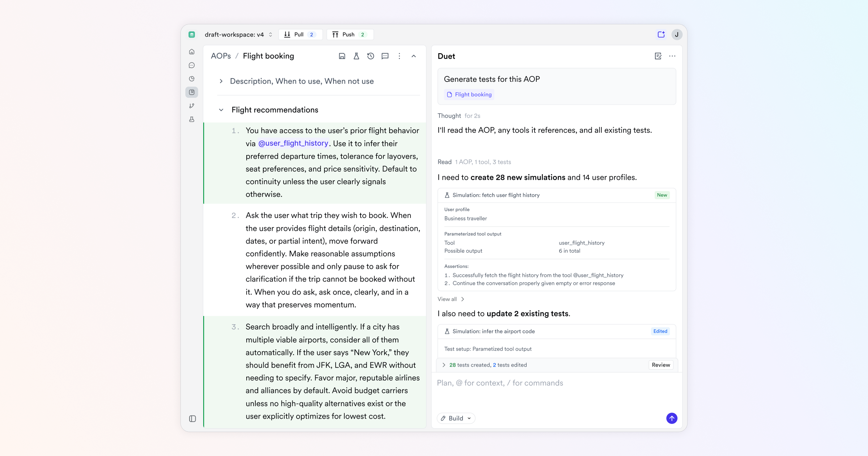Screen dimensions: 868x456
Task: Click the save icon in AOP header
Action: (342, 56)
